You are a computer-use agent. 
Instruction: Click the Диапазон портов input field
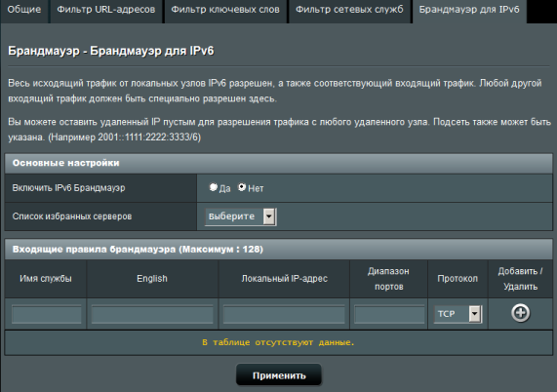389,314
